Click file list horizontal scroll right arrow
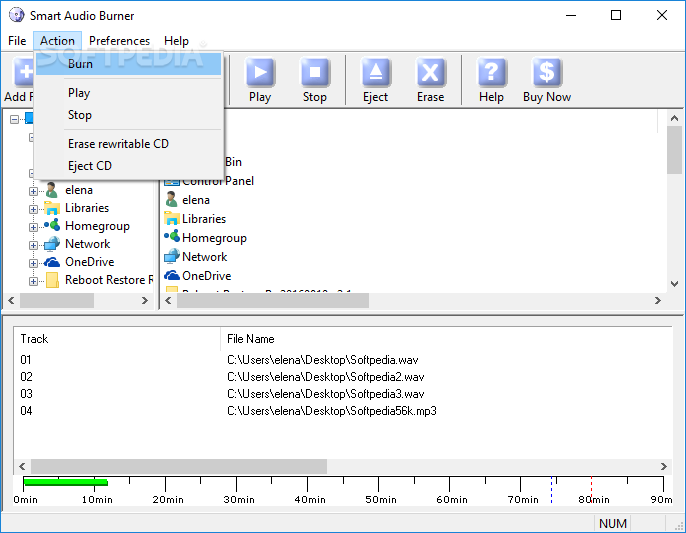The height and width of the screenshot is (533, 686). coord(658,301)
